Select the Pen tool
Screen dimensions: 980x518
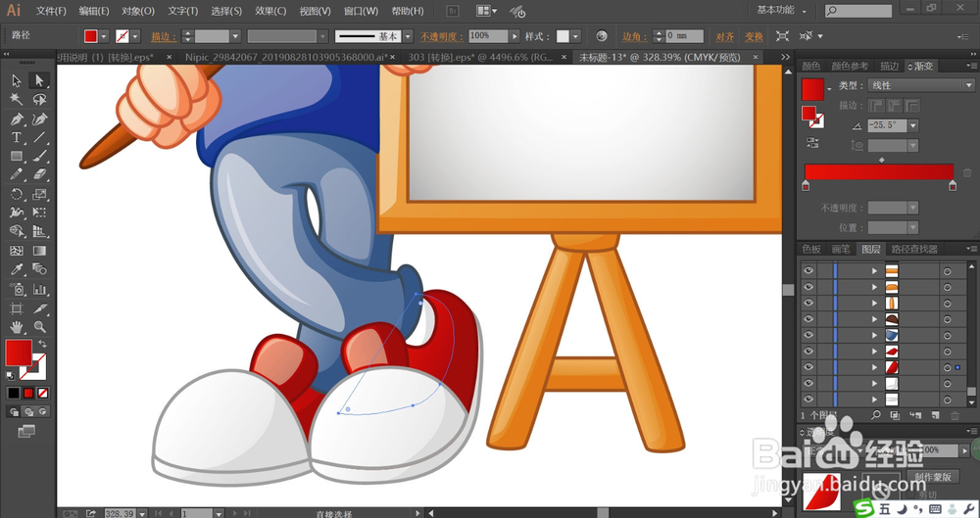[x=17, y=118]
